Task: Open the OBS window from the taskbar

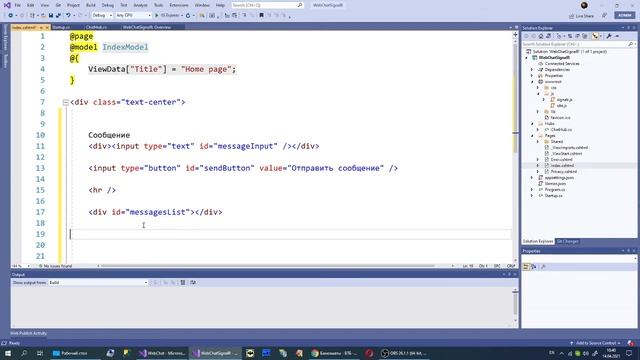Action: point(404,353)
